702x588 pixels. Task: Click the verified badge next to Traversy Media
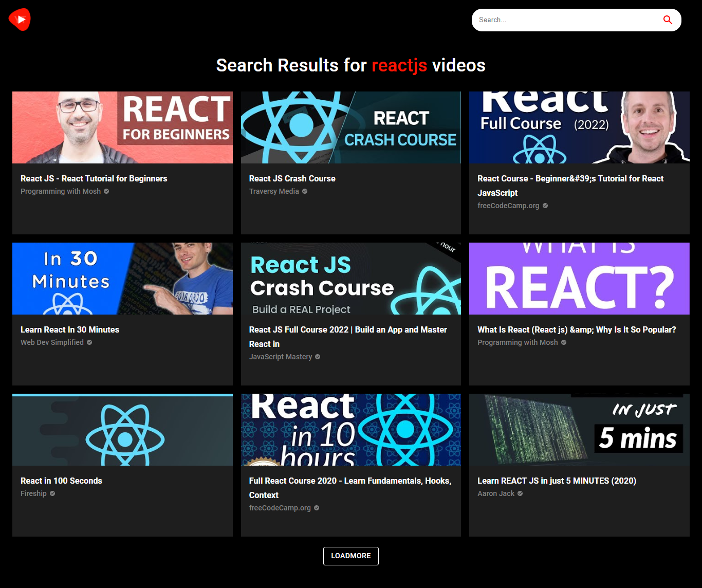[304, 191]
